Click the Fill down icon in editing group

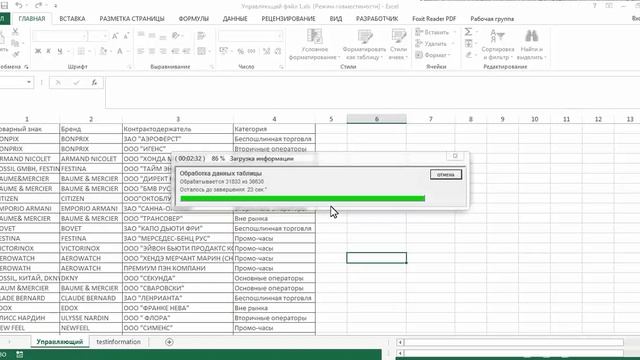469,43
